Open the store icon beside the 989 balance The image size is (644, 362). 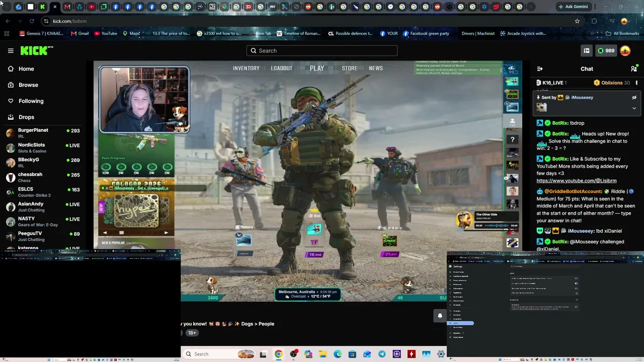coord(587,51)
